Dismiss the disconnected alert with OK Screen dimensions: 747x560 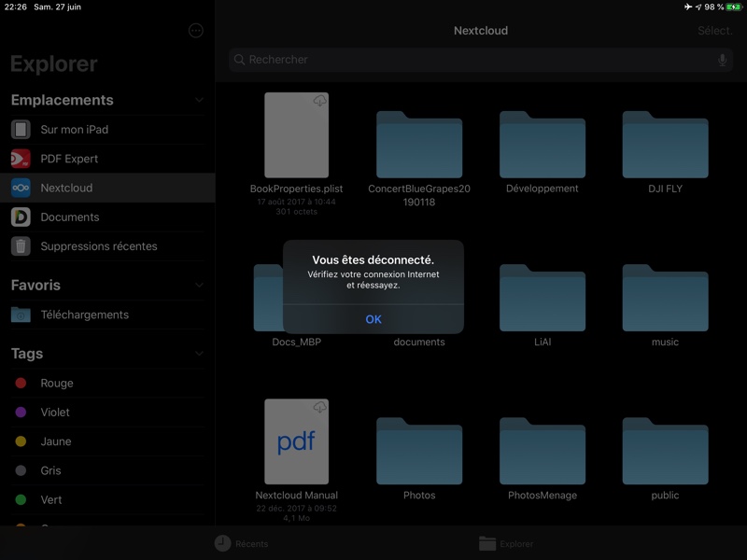(x=373, y=319)
